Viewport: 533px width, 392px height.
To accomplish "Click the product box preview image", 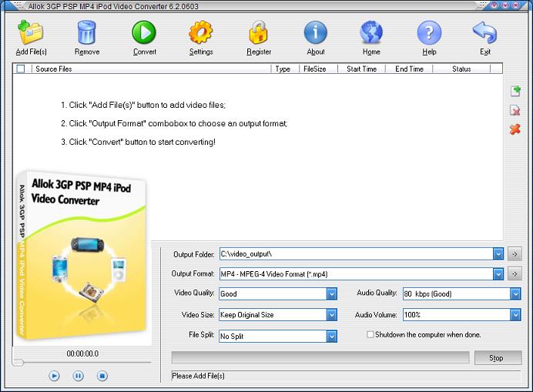I will [82, 256].
